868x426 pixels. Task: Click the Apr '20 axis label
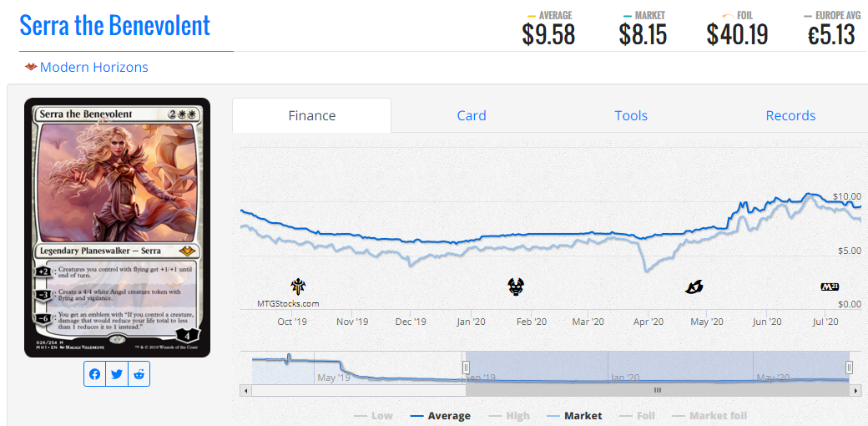click(x=648, y=322)
